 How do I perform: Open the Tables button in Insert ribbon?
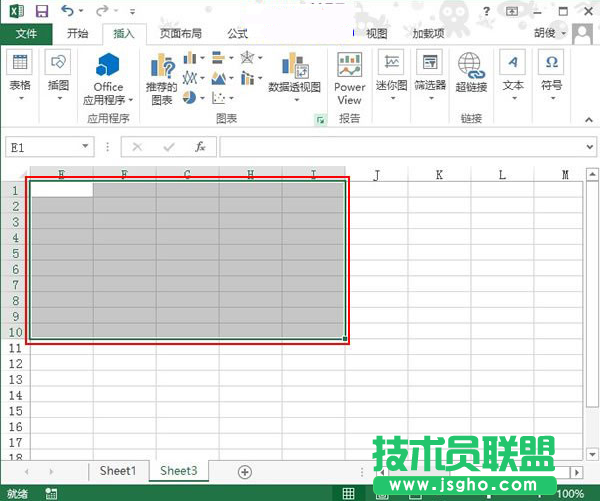20,75
